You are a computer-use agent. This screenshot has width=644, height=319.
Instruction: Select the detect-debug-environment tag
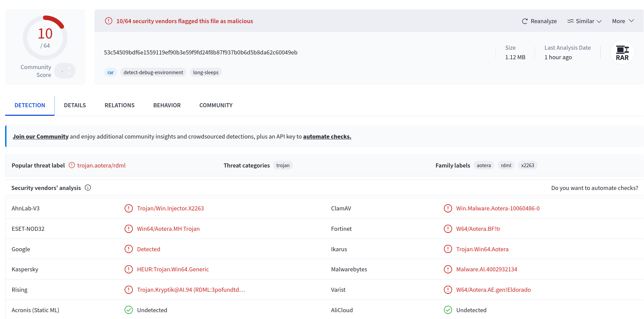tap(153, 73)
